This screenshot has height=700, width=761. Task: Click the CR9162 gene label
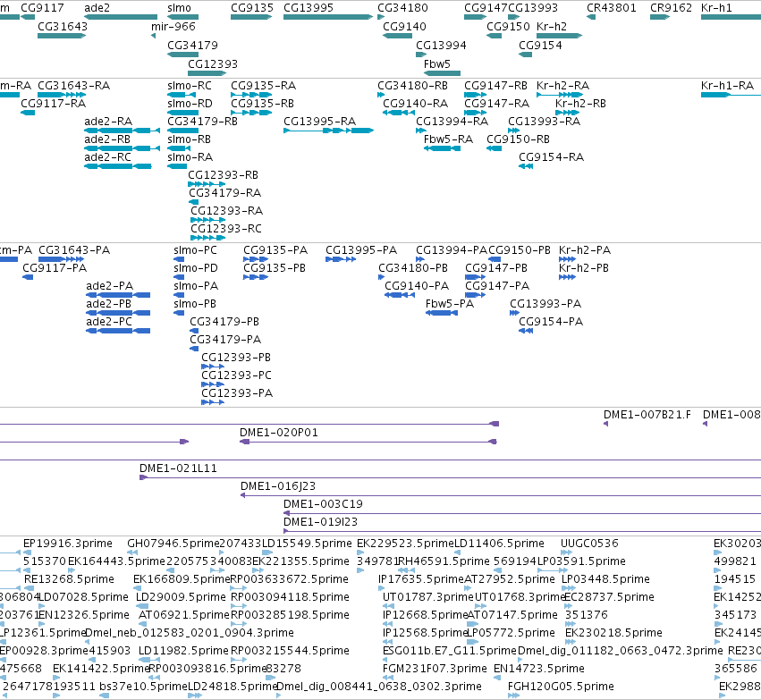click(x=671, y=8)
